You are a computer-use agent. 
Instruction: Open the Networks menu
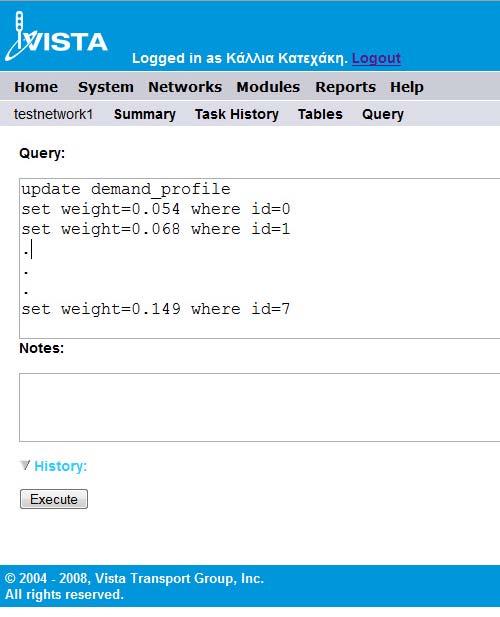(185, 87)
